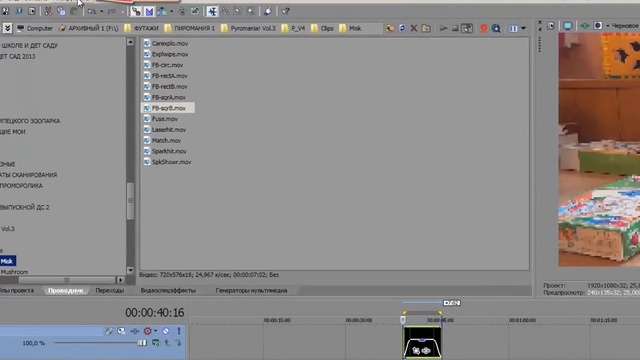
Task: Open the ФУТАЖИ favorite folder
Action: (x=141, y=28)
